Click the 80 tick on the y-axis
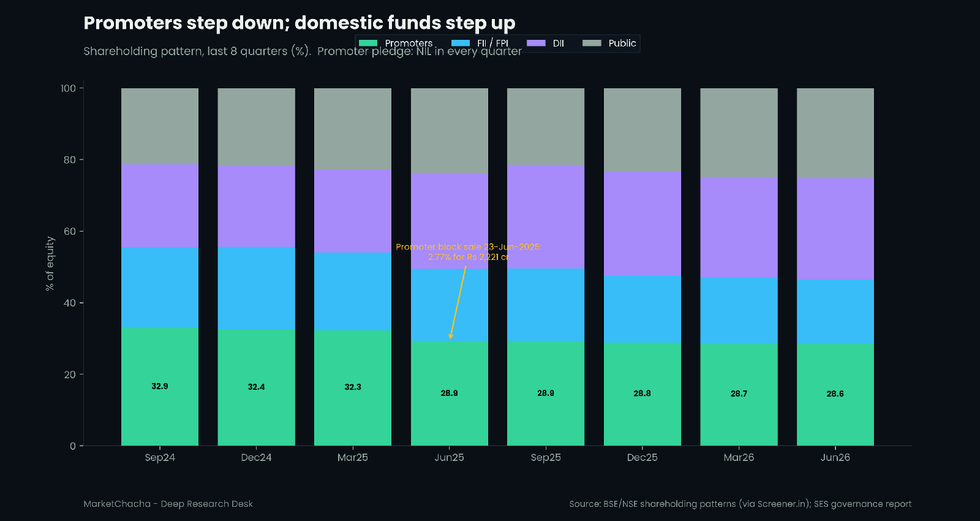The image size is (980, 521). [x=70, y=160]
